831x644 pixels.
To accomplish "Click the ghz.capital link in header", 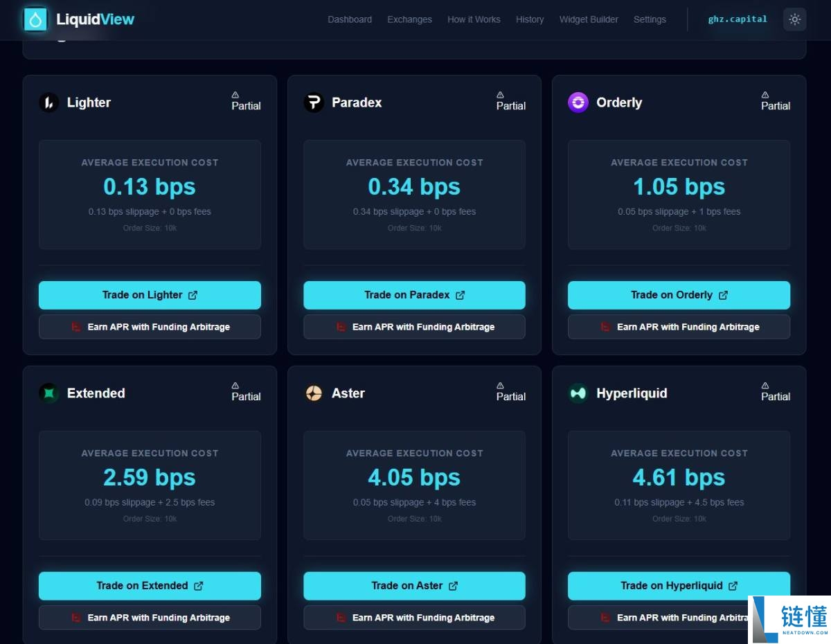I will tap(738, 19).
